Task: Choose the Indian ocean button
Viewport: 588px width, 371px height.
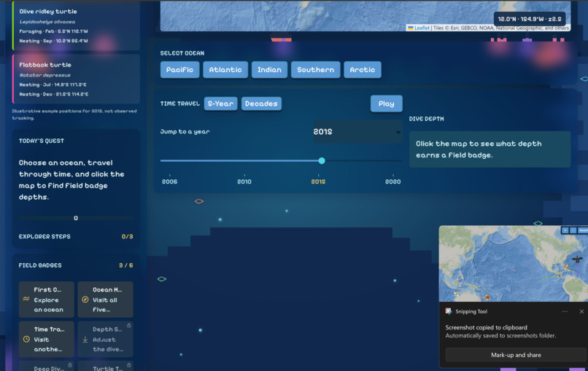Action: 269,70
